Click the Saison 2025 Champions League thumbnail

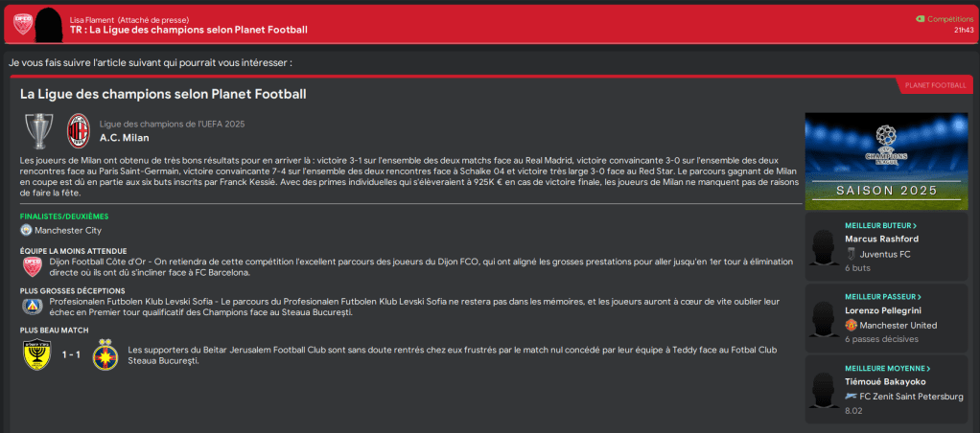pyautogui.click(x=888, y=162)
